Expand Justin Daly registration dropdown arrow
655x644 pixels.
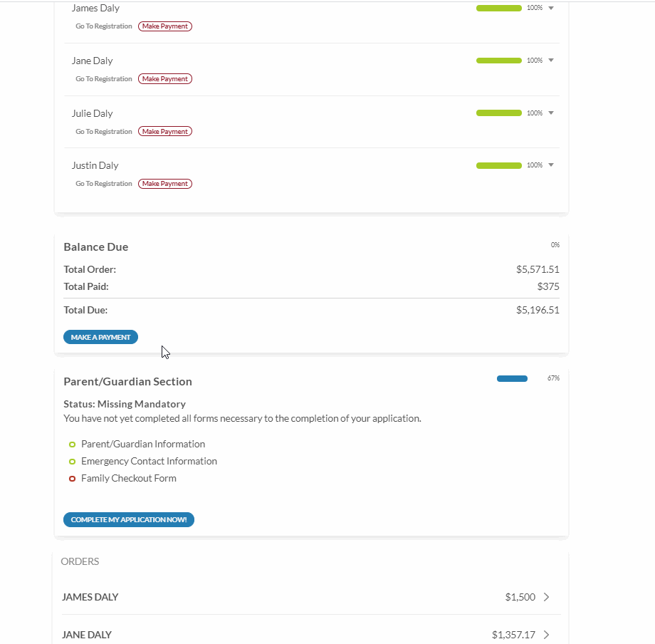pos(551,165)
